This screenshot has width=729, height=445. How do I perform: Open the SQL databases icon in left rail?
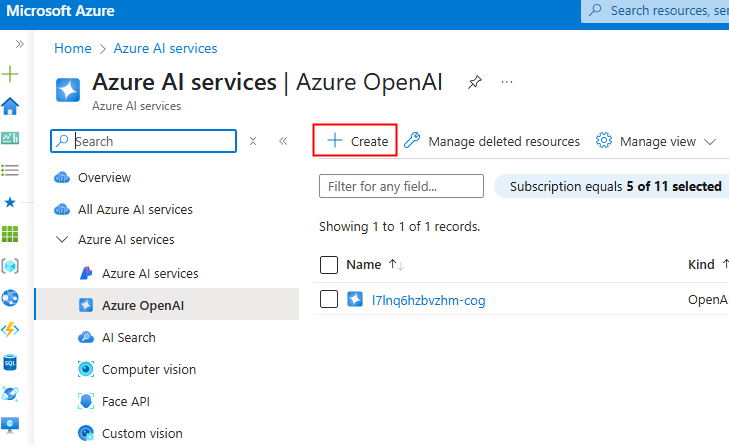pyautogui.click(x=10, y=362)
